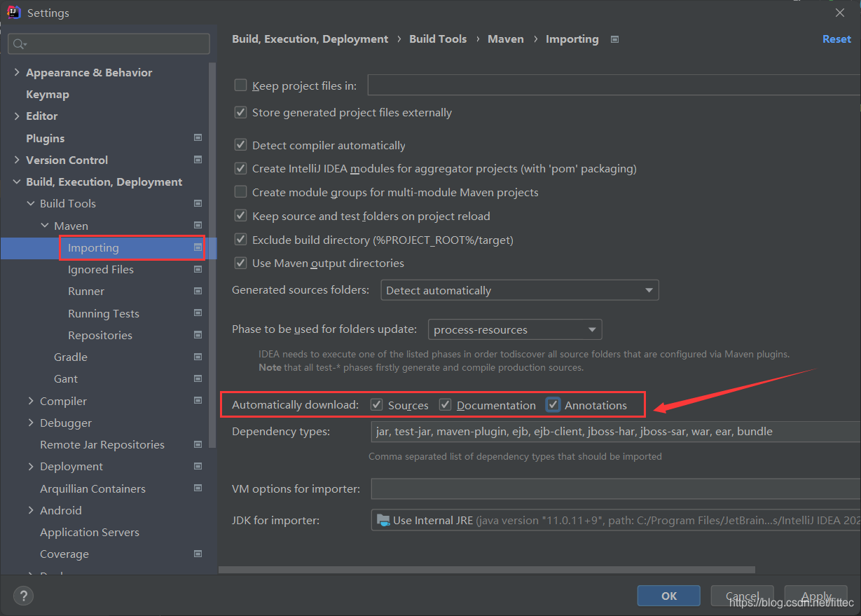Click project-level icon beside Running Tests
This screenshot has height=616, width=861.
tap(198, 313)
